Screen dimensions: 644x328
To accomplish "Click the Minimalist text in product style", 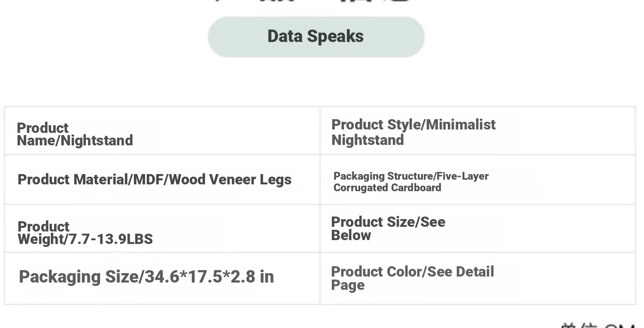I will (x=461, y=125).
